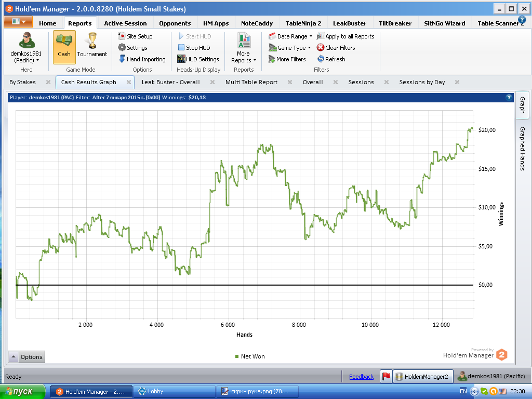This screenshot has width=532, height=399.
Task: Close the Multi Table Report tab
Action: pyautogui.click(x=290, y=82)
